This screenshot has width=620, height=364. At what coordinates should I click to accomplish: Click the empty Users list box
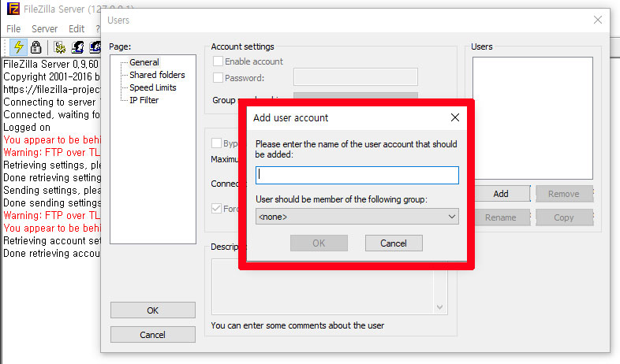pyautogui.click(x=532, y=118)
